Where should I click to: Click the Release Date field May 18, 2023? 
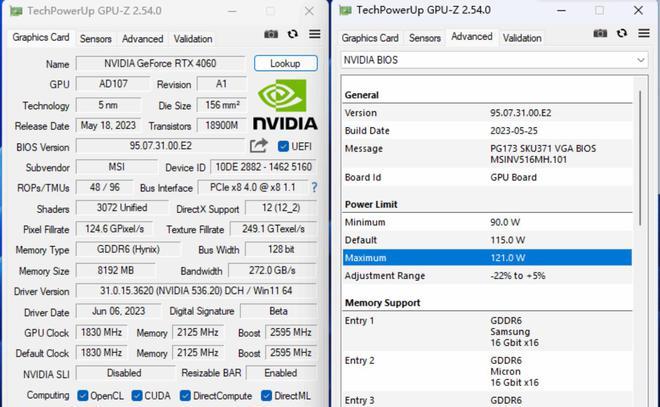pyautogui.click(x=108, y=125)
